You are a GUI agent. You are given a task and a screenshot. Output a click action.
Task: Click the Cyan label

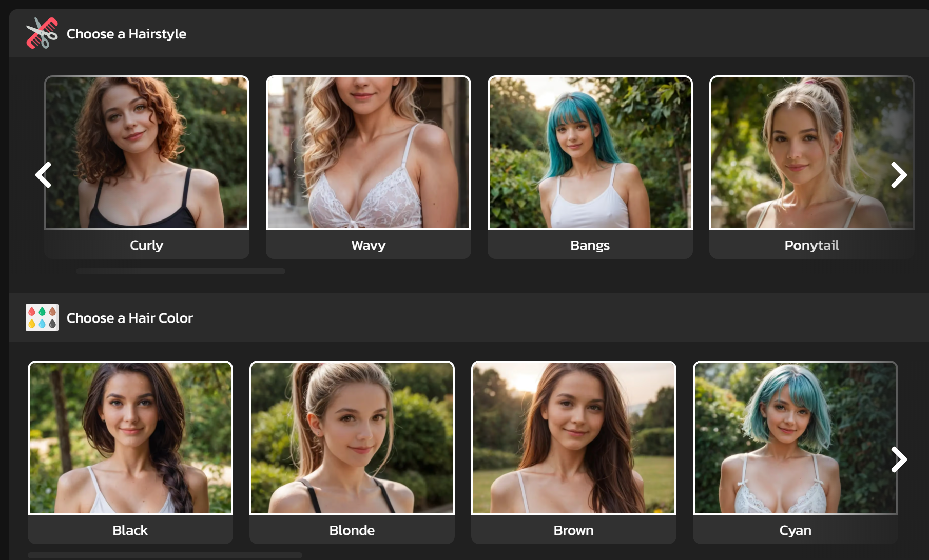(x=796, y=530)
